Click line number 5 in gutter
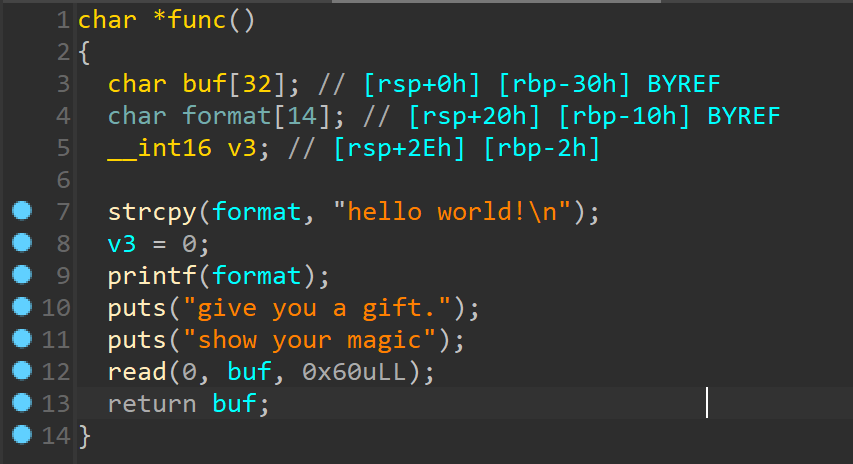Image resolution: width=853 pixels, height=464 pixels. [x=63, y=148]
